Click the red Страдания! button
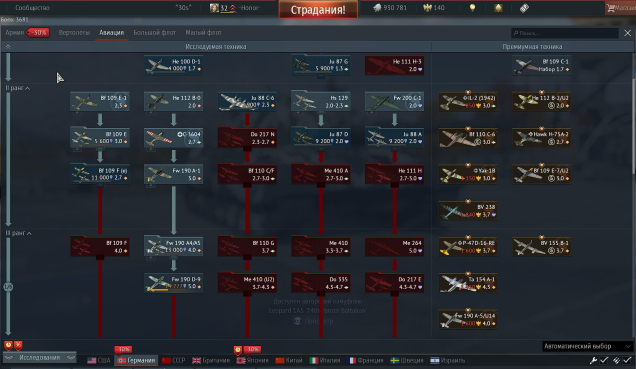636x369 pixels. [318, 10]
